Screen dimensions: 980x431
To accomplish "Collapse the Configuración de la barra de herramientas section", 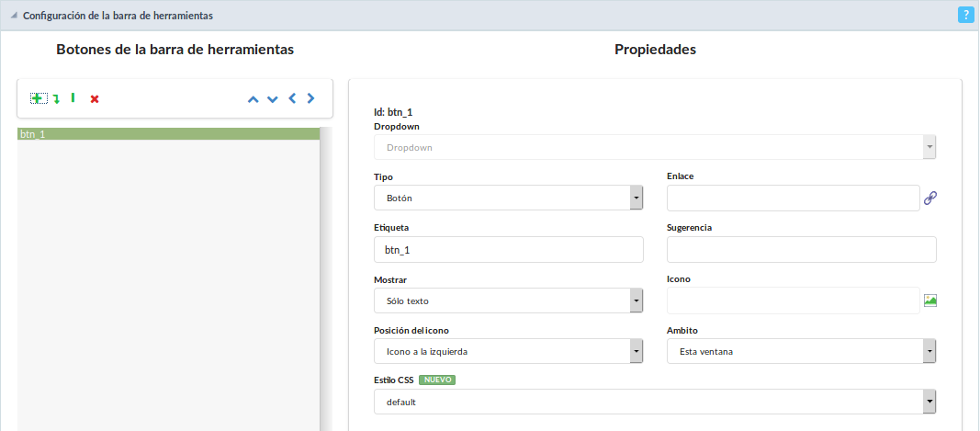I will [14, 16].
